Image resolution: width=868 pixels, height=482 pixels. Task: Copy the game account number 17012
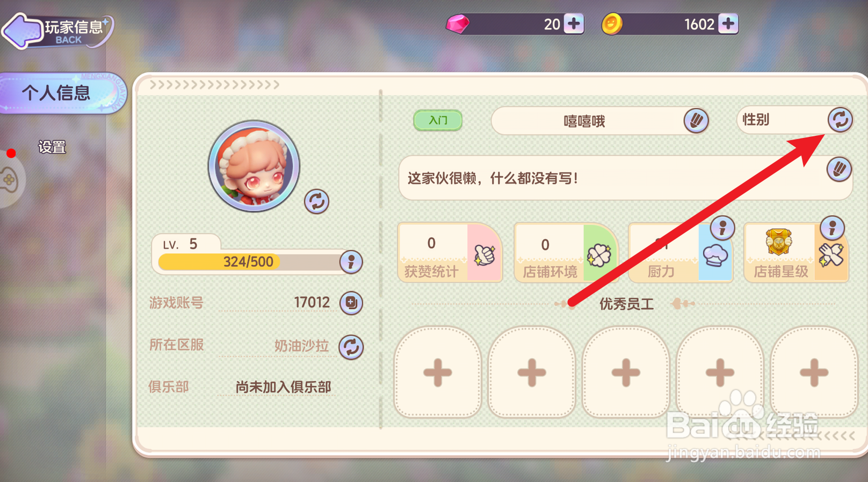point(351,303)
